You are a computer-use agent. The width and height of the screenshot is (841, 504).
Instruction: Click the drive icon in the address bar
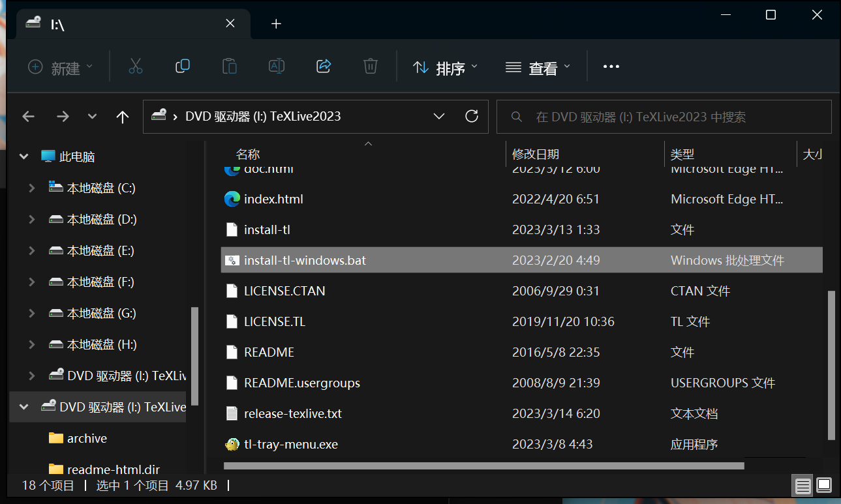point(159,116)
